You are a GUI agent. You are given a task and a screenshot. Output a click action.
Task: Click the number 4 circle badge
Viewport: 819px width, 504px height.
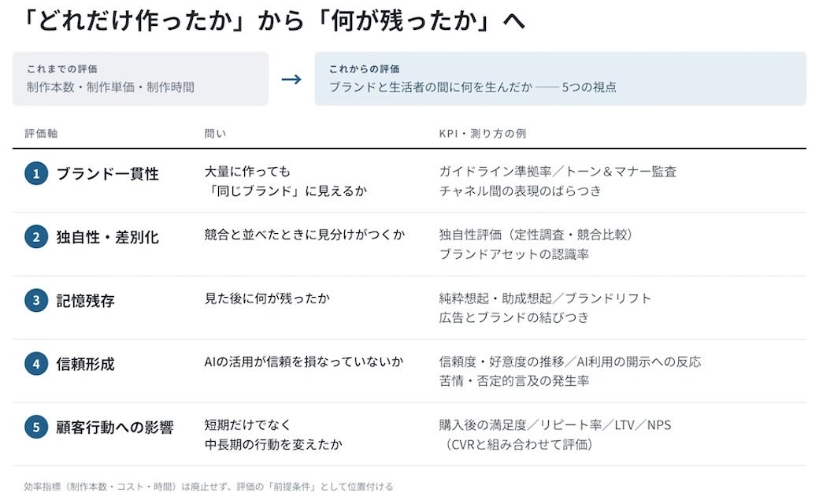tap(36, 364)
